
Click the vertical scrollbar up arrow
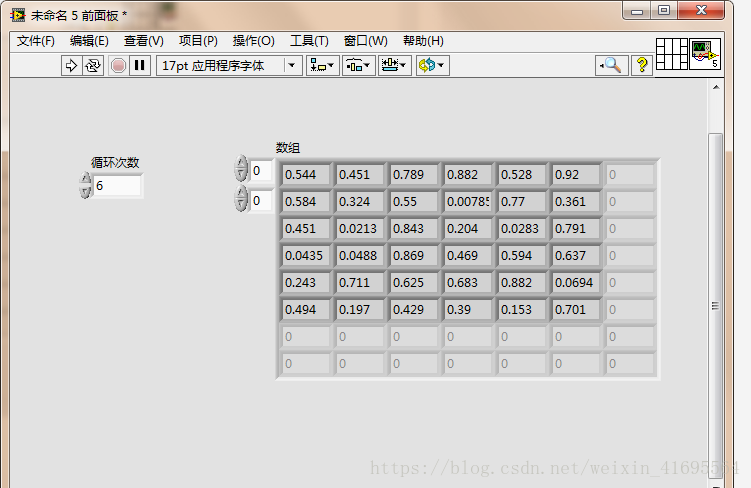(716, 87)
